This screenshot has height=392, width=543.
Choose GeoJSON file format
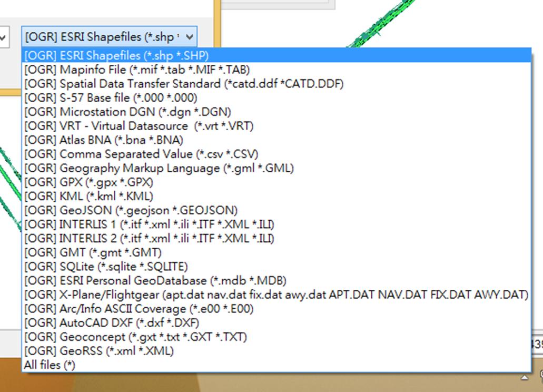click(277, 210)
